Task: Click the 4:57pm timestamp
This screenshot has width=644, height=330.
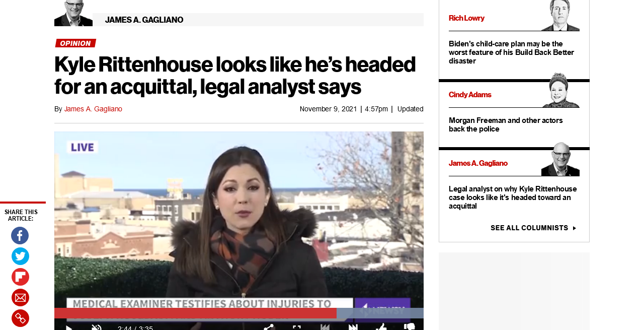Action: tap(376, 109)
